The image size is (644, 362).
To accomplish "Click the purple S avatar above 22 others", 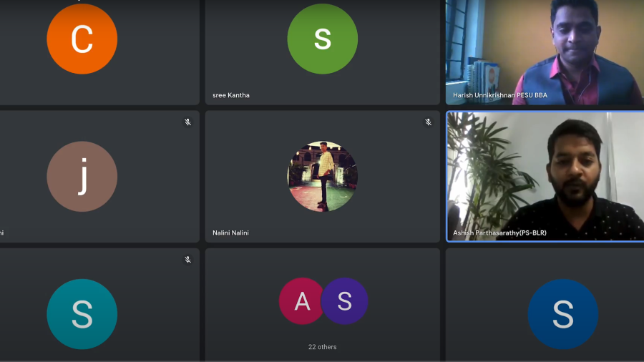I will pyautogui.click(x=345, y=301).
